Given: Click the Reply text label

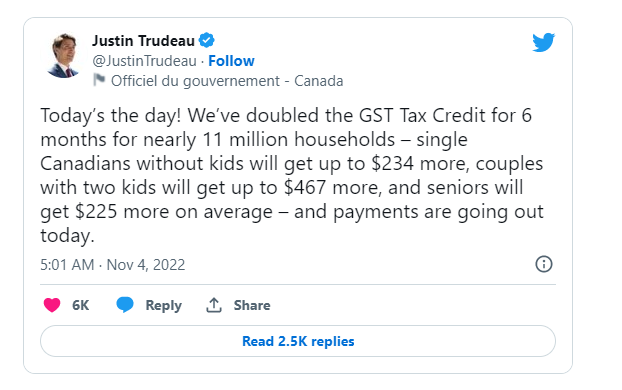Looking at the screenshot, I should pyautogui.click(x=163, y=305).
